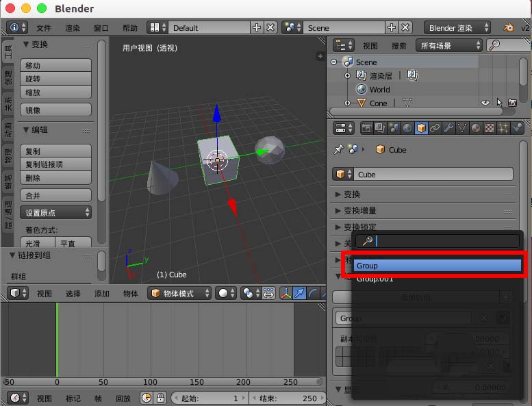The image size is (532, 406).
Task: Open the 物体模式 interaction mode dropdown
Action: click(179, 294)
